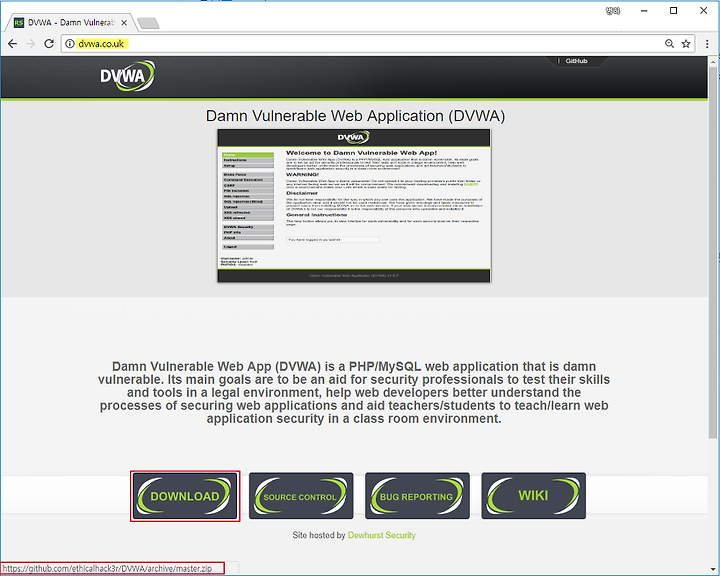This screenshot has width=720, height=576.
Task: Click the page vertical scrollbar thumb
Action: (713, 253)
